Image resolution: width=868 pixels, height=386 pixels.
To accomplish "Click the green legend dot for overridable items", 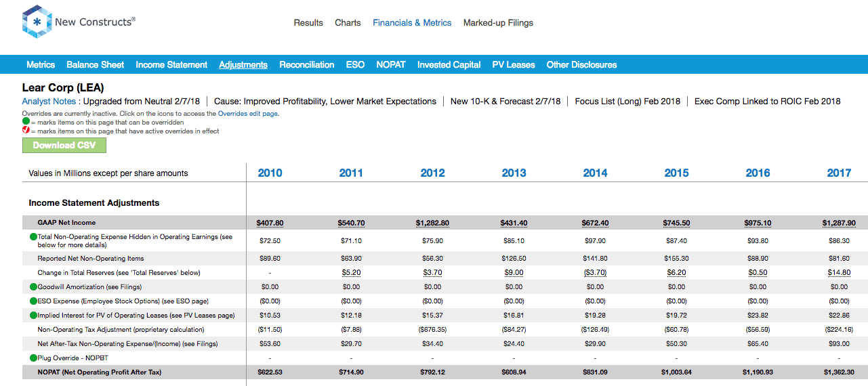I will [26, 122].
